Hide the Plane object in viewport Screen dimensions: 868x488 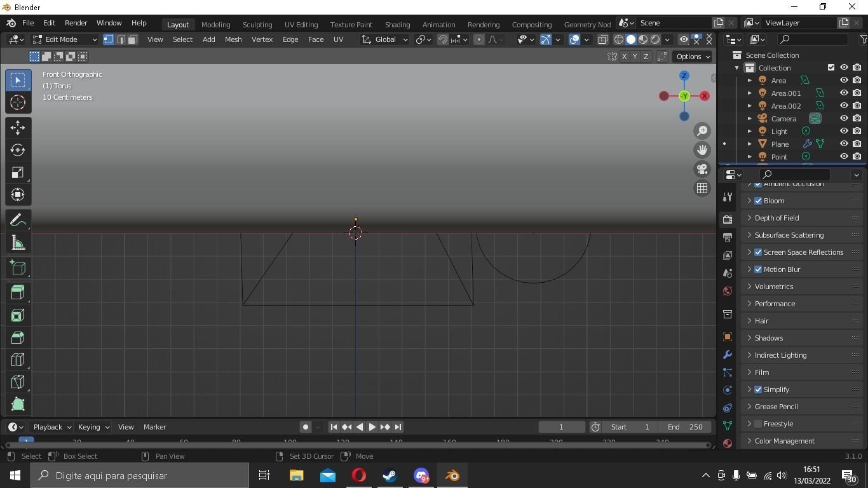[x=844, y=144]
